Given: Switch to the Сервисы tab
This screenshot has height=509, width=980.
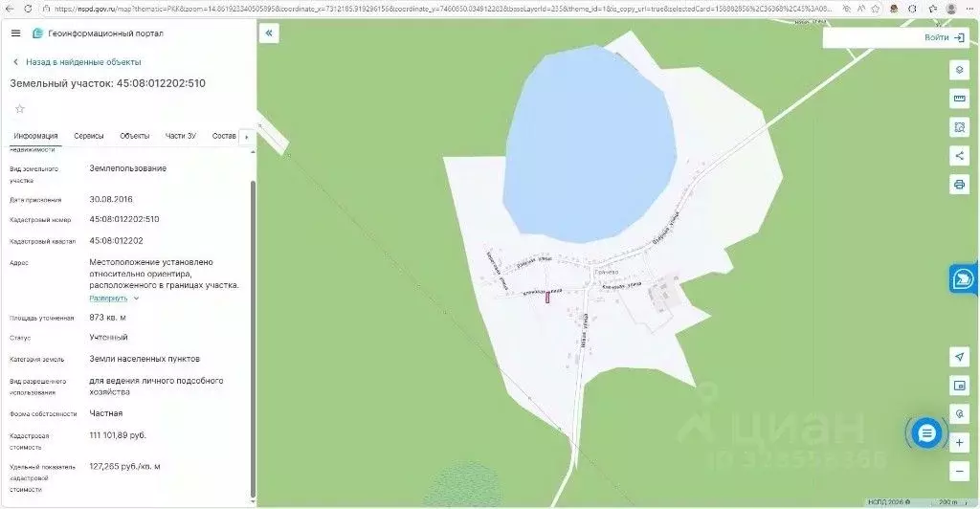Looking at the screenshot, I should point(89,136).
